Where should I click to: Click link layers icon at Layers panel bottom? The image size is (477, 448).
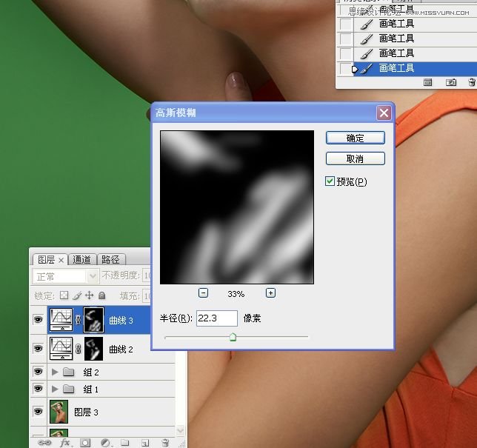tap(44, 443)
